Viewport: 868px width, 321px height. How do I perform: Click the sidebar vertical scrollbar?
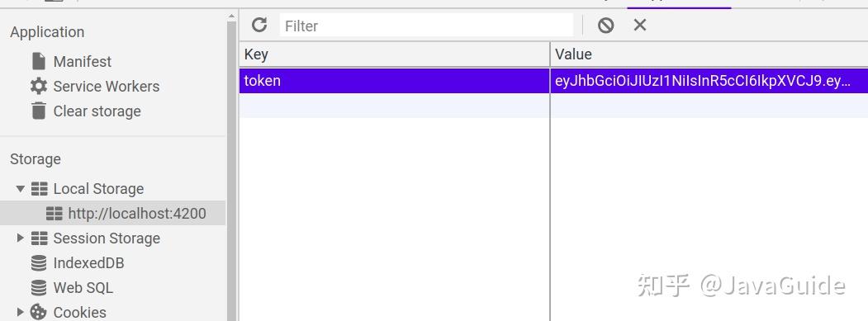pos(232,166)
